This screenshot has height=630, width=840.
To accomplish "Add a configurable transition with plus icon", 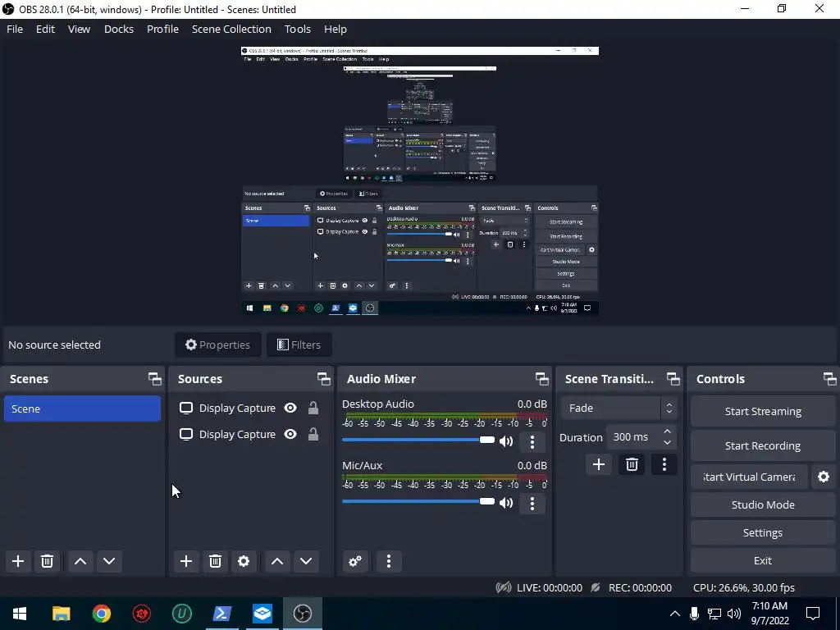I will [x=598, y=464].
